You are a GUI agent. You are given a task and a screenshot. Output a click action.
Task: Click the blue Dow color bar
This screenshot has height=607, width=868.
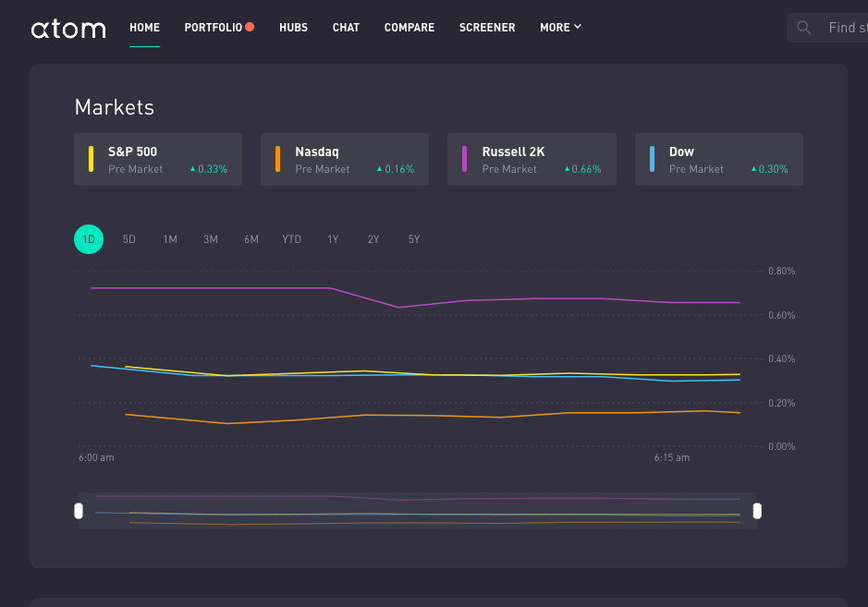click(x=652, y=159)
